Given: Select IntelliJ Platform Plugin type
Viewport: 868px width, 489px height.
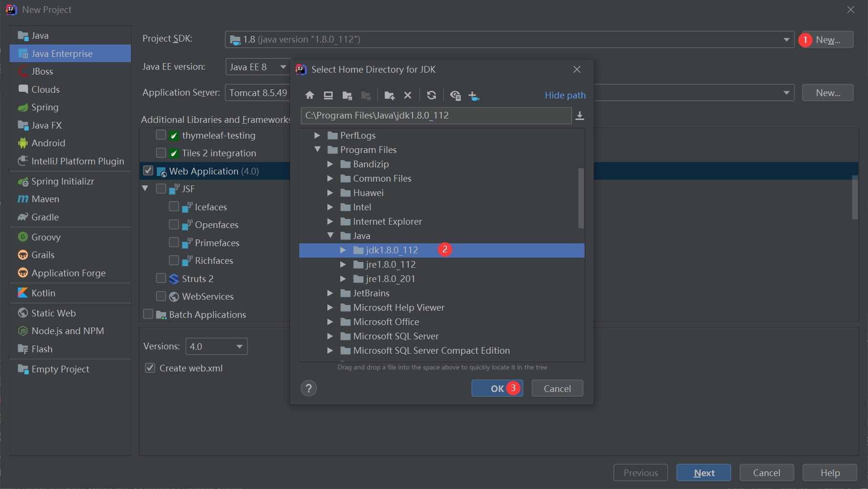Looking at the screenshot, I should pyautogui.click(x=77, y=161).
